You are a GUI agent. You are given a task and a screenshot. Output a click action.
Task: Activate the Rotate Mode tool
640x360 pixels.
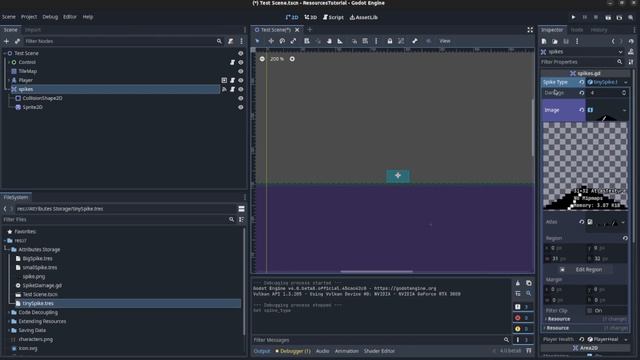[x=282, y=41]
